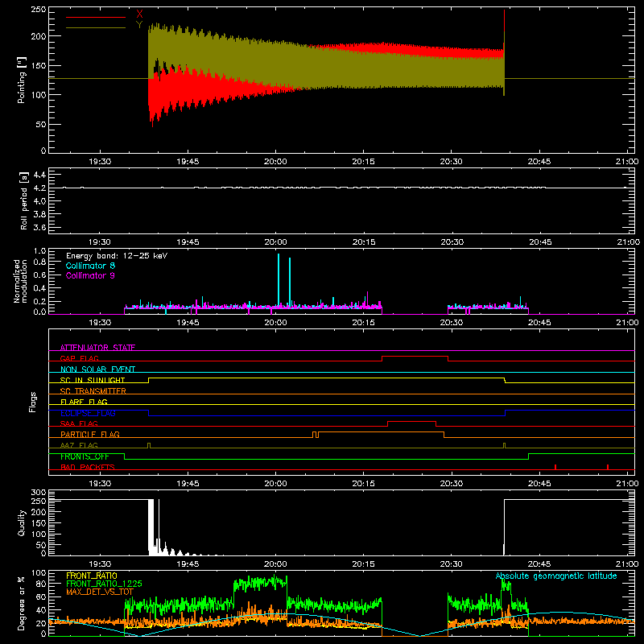Click the tallest cyan Collimator 8 spike
Image resolution: width=644 pixels, height=644 pixels.
pos(279,280)
